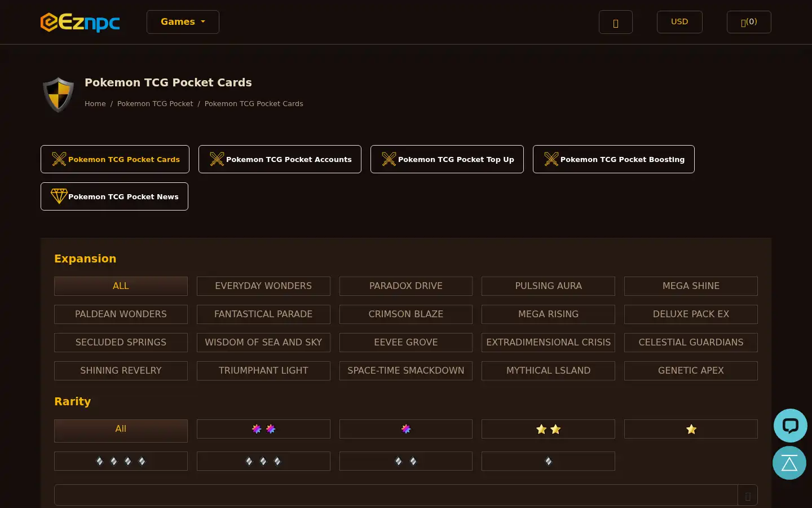Image resolution: width=812 pixels, height=508 pixels.
Task: Choose Wisdom of Sea and Sky expansion
Action: coord(263,343)
